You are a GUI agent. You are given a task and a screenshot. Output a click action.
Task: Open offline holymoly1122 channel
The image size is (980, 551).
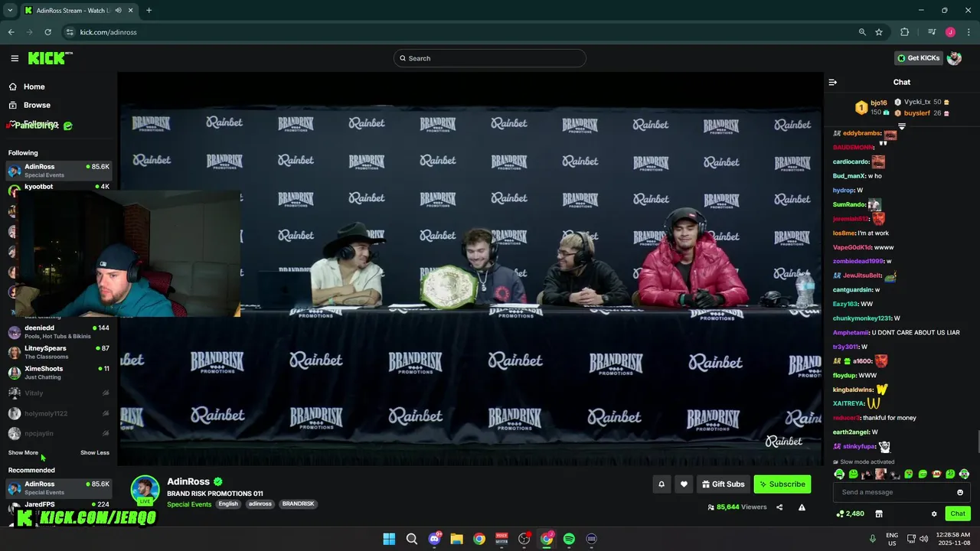point(60,413)
